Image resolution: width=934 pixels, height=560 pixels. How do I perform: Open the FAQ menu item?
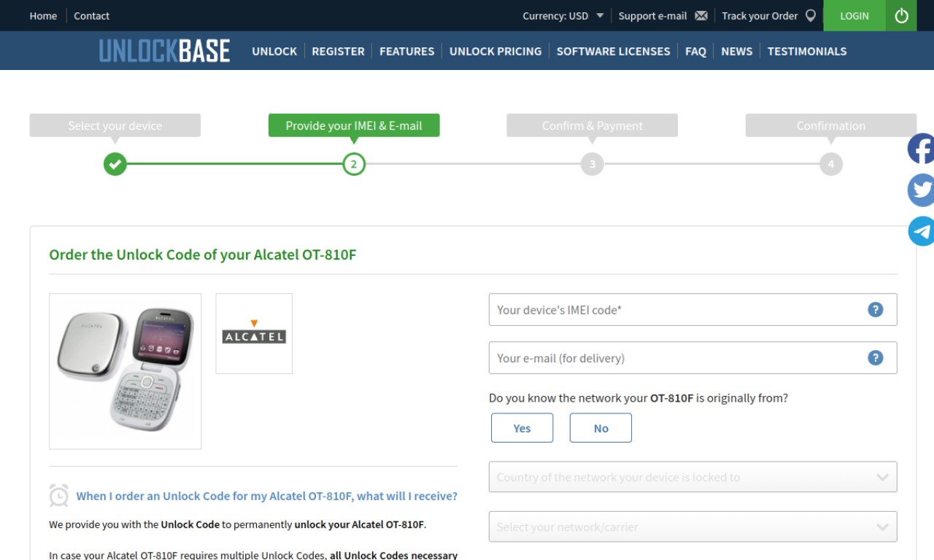tap(695, 51)
